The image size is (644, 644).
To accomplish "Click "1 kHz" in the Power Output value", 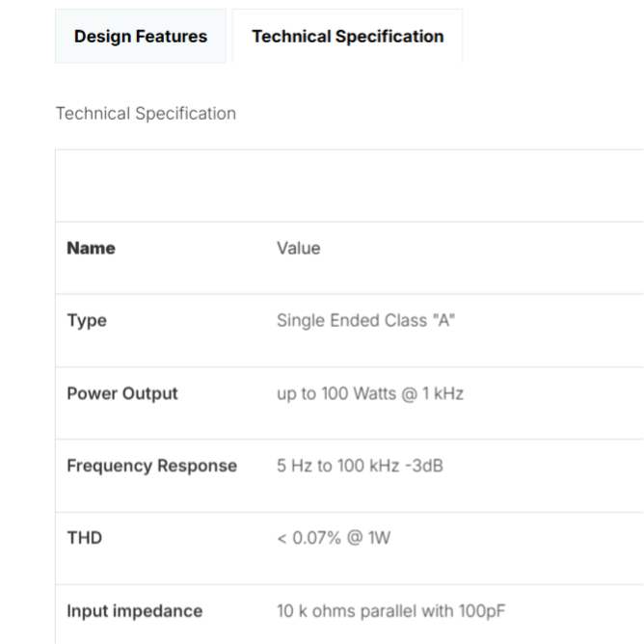I will tap(440, 393).
